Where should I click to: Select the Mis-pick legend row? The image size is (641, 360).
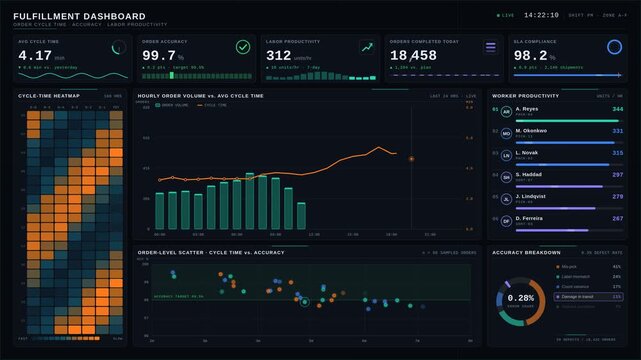click(x=589, y=267)
